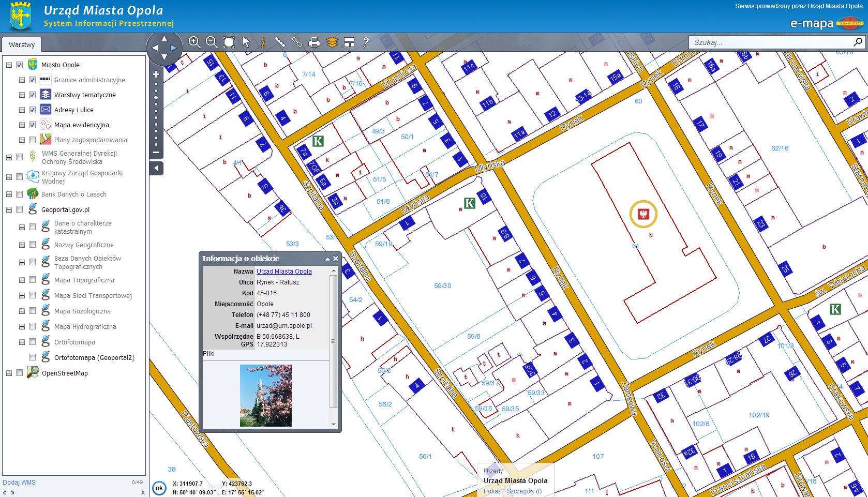Select Mapa Sieci Transportowej item
868x497 pixels.
[93, 296]
